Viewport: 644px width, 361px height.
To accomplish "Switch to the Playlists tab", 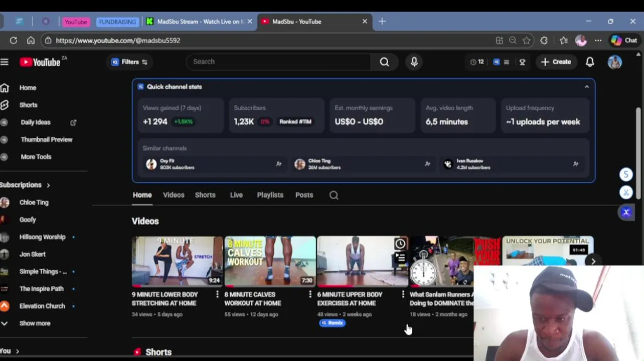I will pos(270,195).
